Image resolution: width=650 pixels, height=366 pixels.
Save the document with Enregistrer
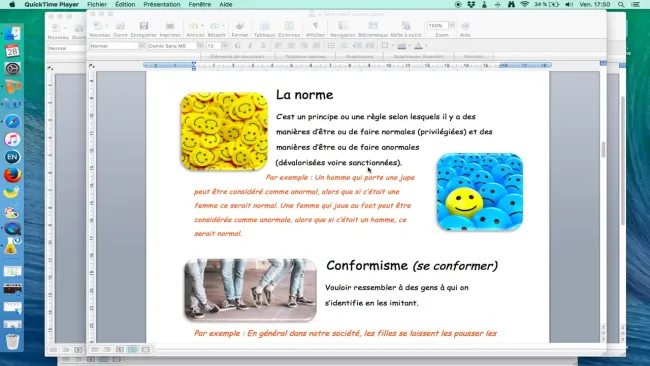click(144, 26)
